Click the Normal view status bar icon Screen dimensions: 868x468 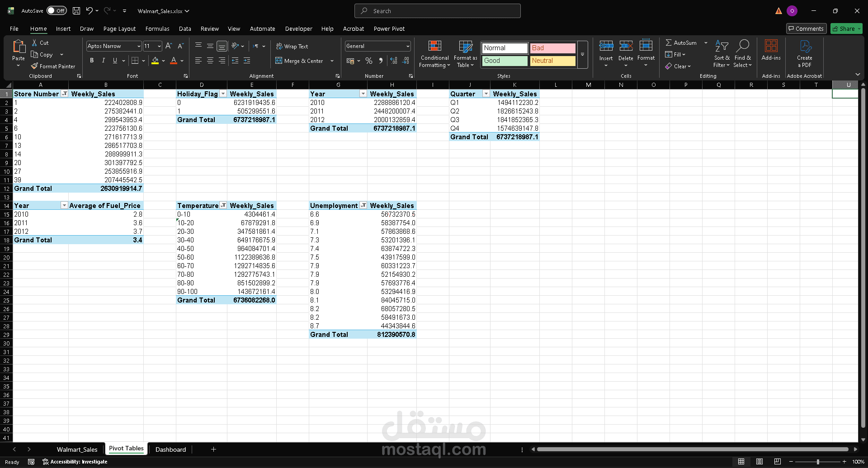[x=741, y=462]
